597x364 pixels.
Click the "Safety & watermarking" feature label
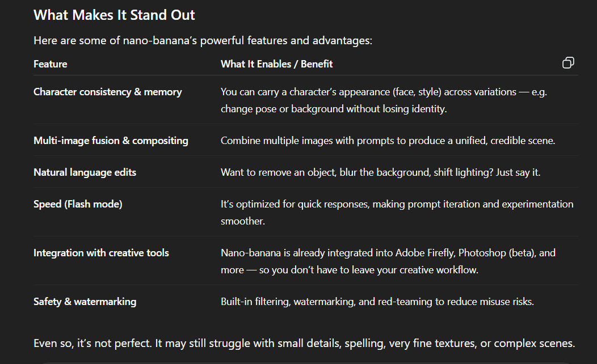pyautogui.click(x=85, y=302)
